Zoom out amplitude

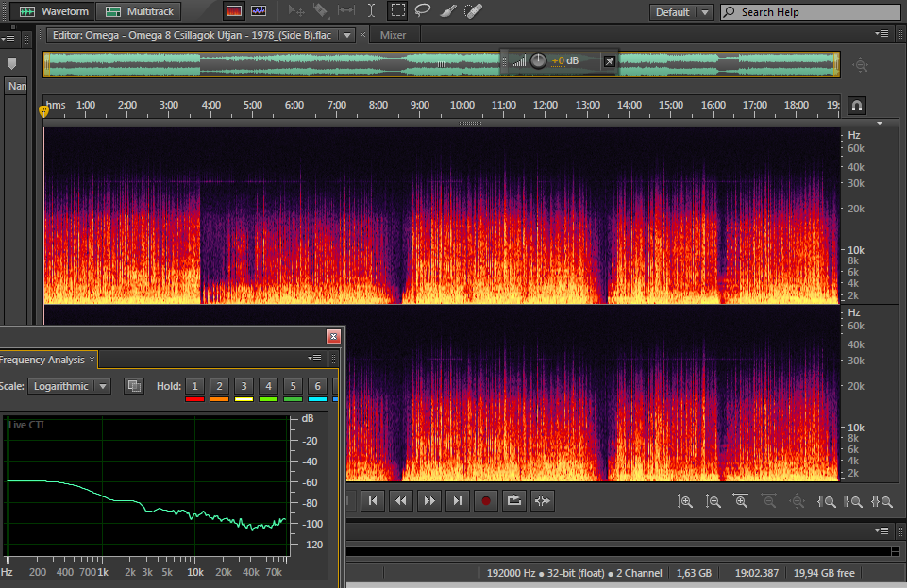tap(714, 501)
